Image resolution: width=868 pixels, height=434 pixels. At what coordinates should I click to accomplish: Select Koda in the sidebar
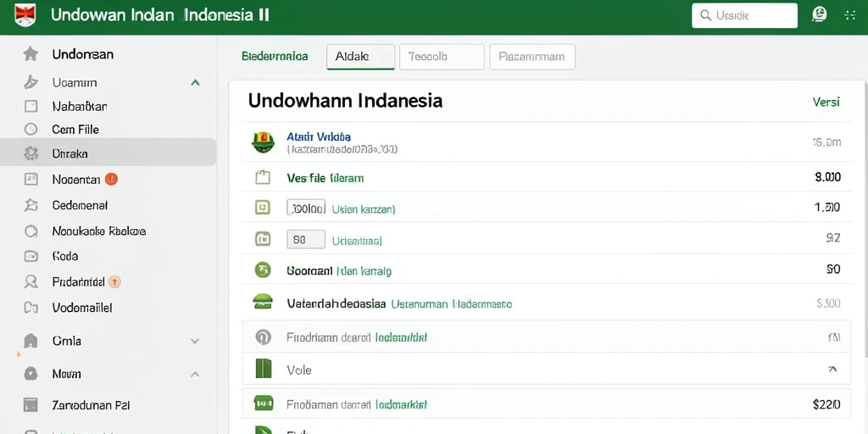[64, 256]
